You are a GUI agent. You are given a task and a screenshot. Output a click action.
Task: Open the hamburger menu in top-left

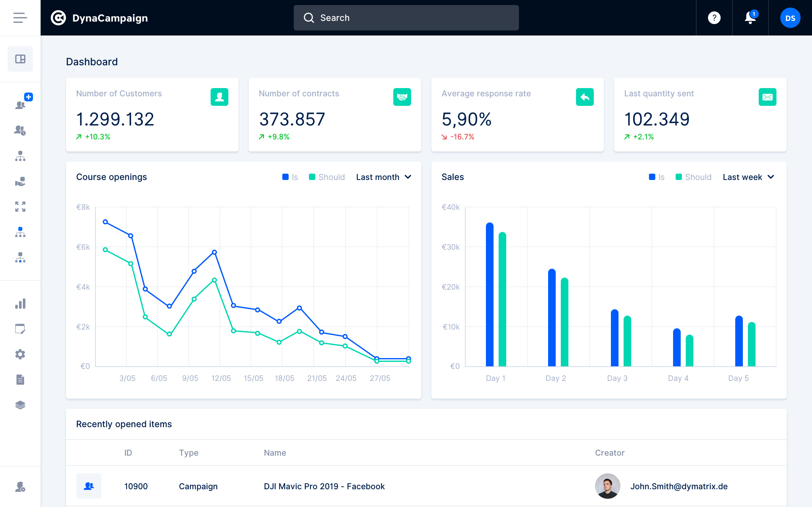[20, 18]
